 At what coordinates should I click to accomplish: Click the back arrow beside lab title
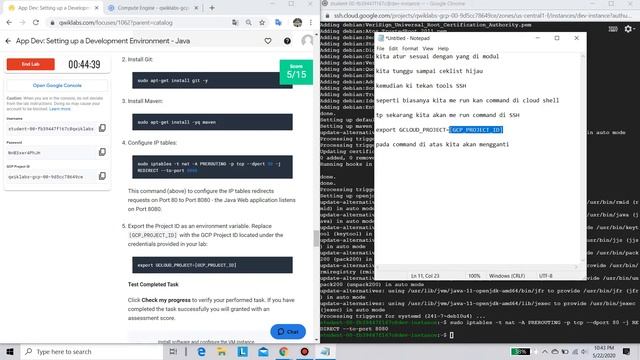click(x=8, y=41)
